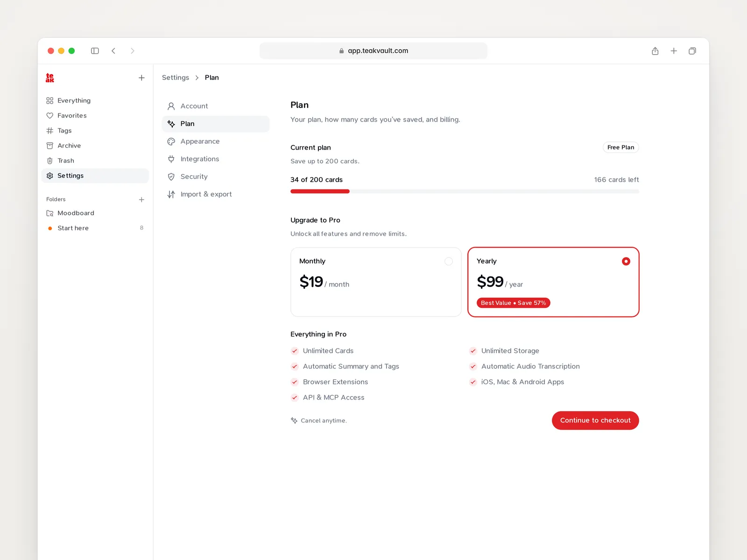The height and width of the screenshot is (560, 747).
Task: Select the Monthly plan radio button
Action: click(449, 261)
